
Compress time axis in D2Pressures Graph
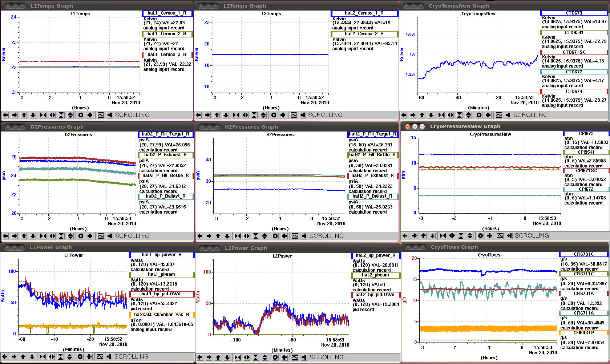[x=43, y=236]
